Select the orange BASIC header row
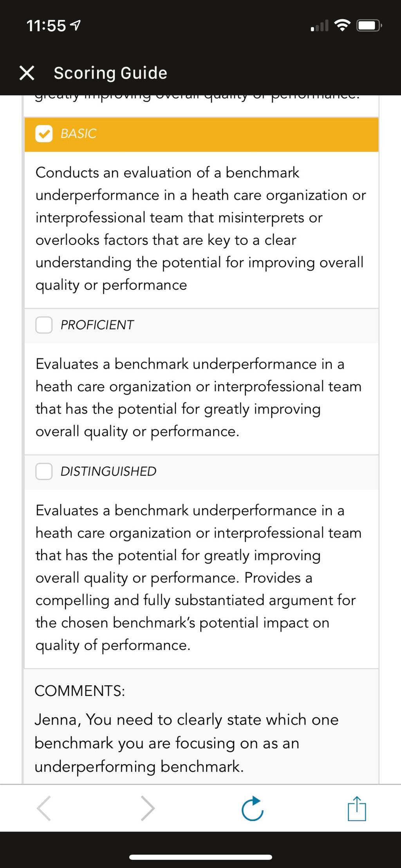 201,134
